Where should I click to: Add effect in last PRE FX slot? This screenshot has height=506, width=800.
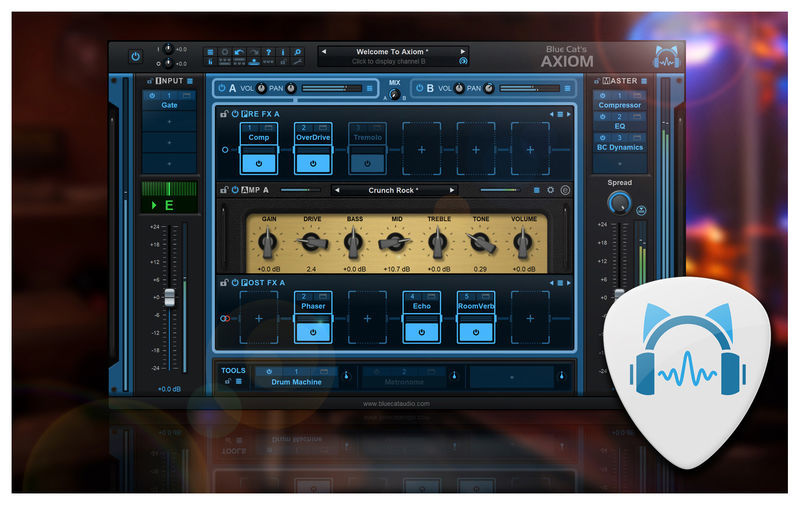point(530,149)
